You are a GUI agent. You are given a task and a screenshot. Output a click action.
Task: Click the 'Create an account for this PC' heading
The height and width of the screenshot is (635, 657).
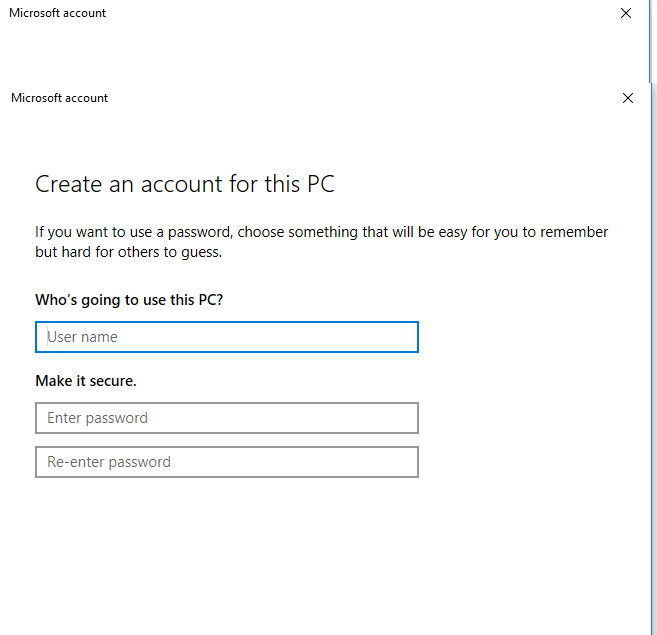click(x=185, y=184)
